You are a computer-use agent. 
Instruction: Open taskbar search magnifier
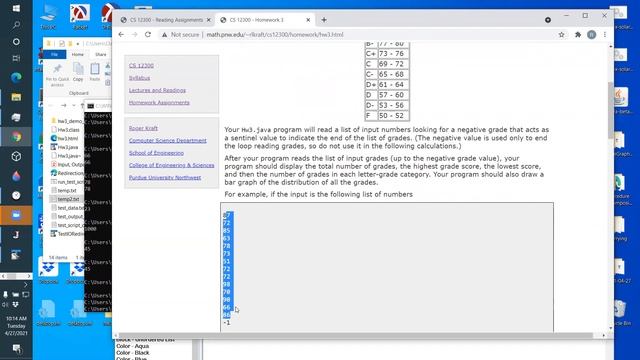pyautogui.click(x=16, y=25)
